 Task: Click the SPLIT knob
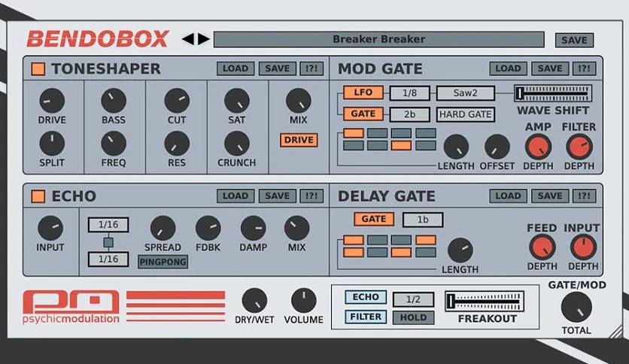[x=52, y=144]
